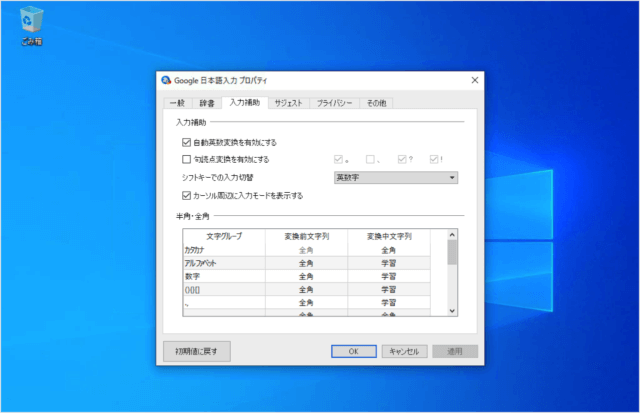Close the Google 日本語入力 プロパティ dialog
Image resolution: width=640 pixels, height=413 pixels.
[475, 80]
